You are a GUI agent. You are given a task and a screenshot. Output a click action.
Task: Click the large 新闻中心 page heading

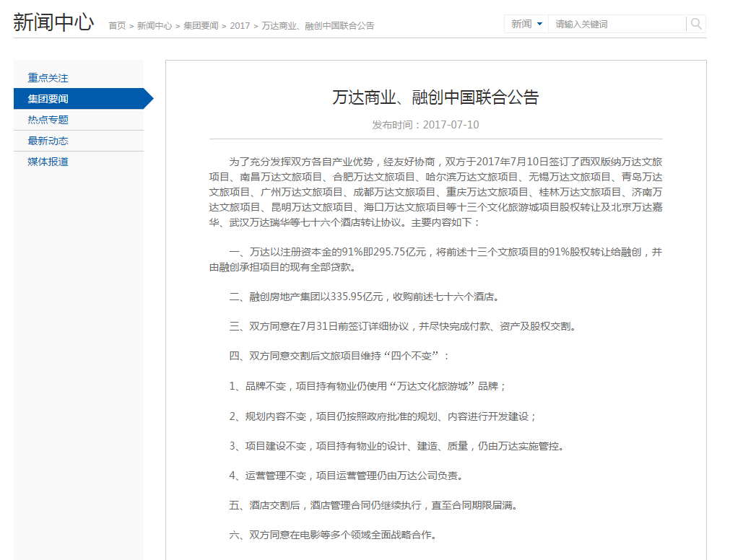[x=53, y=22]
